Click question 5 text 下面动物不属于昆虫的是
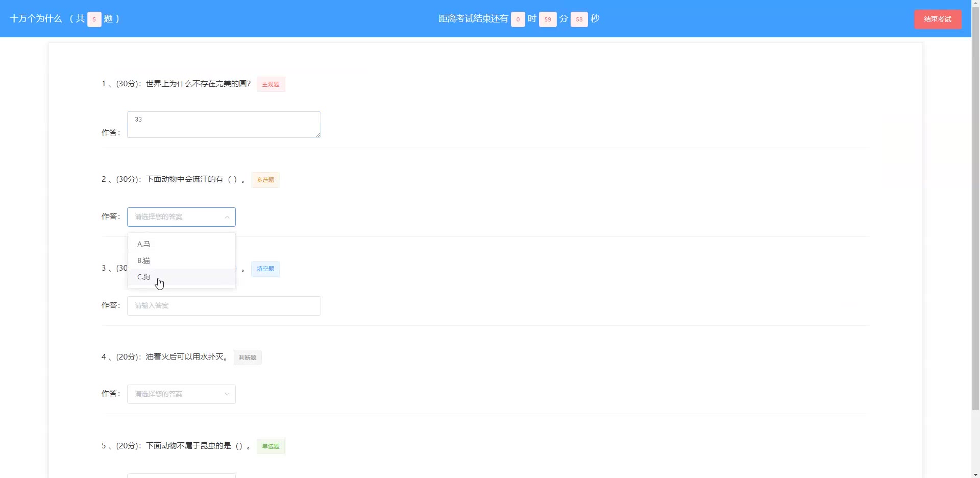 point(188,446)
